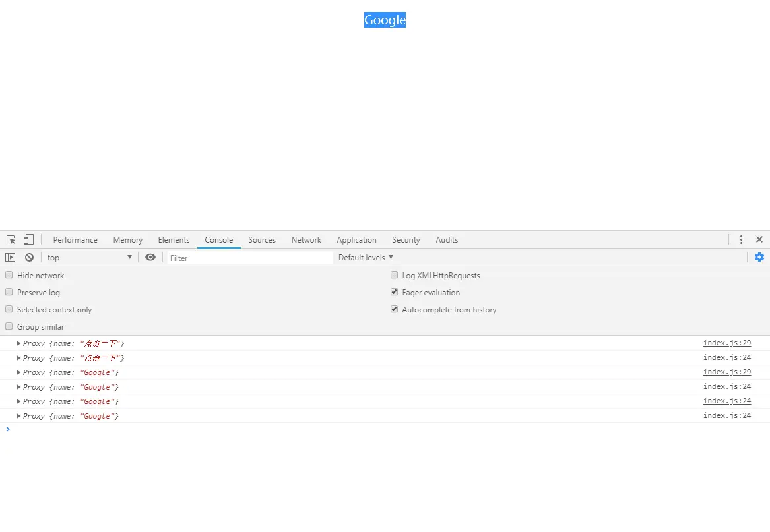Activate the inspect element picker icon
Image resolution: width=770 pixels, height=532 pixels.
pyautogui.click(x=11, y=239)
